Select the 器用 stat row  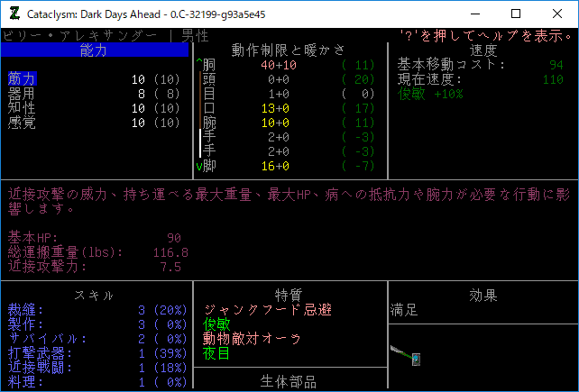22,93
